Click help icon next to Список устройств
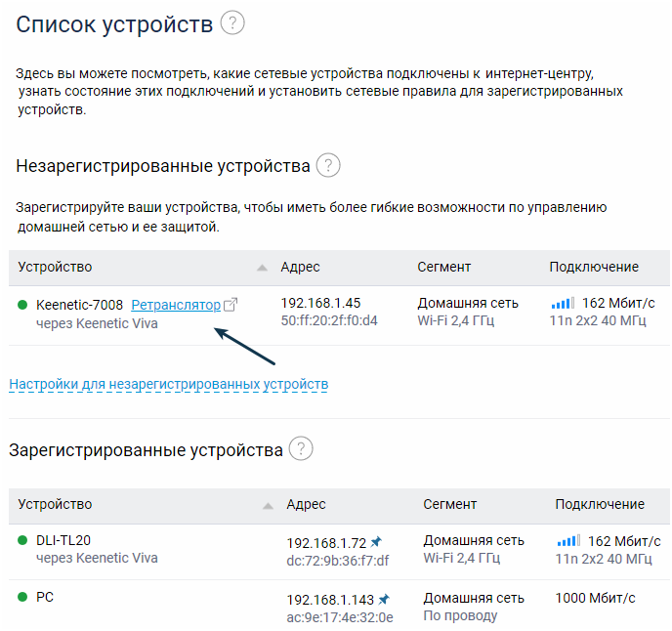 [x=232, y=23]
